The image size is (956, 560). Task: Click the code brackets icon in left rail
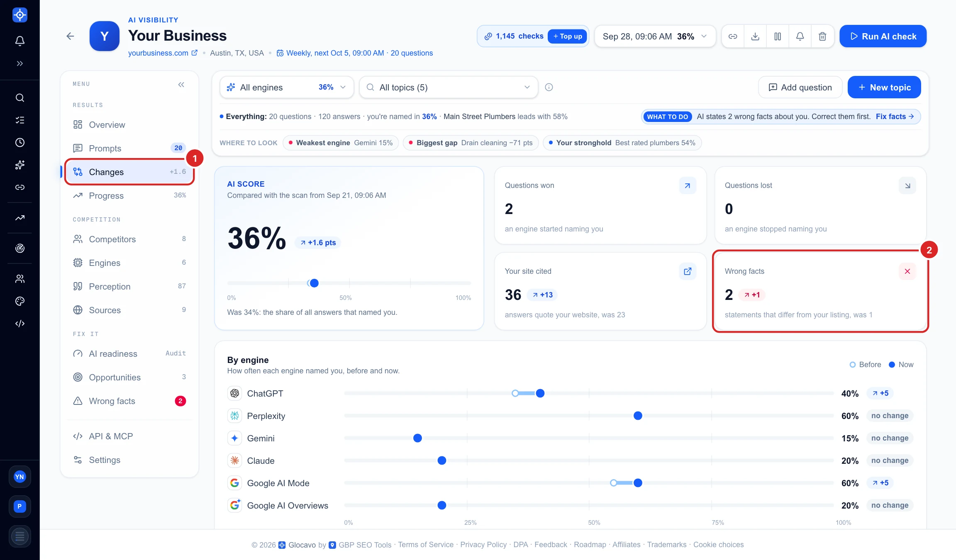(20, 324)
